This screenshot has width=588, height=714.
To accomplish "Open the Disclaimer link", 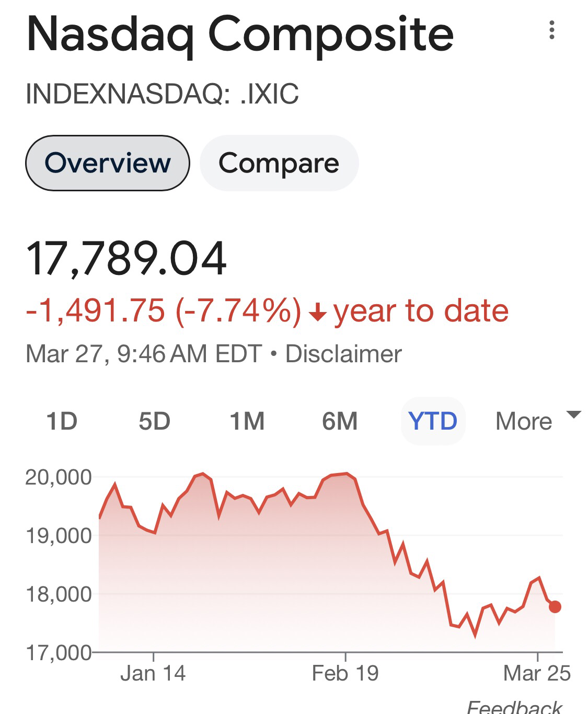I will (343, 354).
